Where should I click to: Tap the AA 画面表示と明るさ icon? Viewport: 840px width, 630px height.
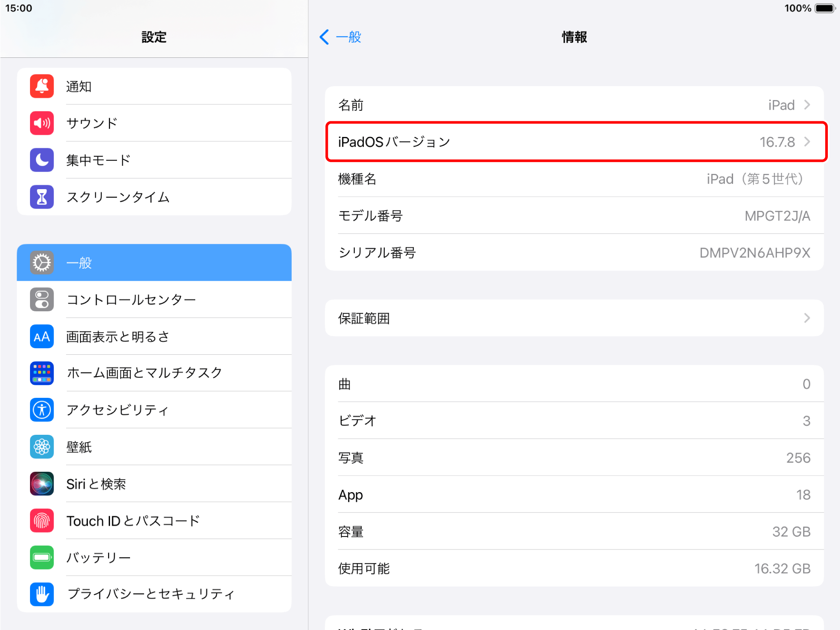pos(42,337)
